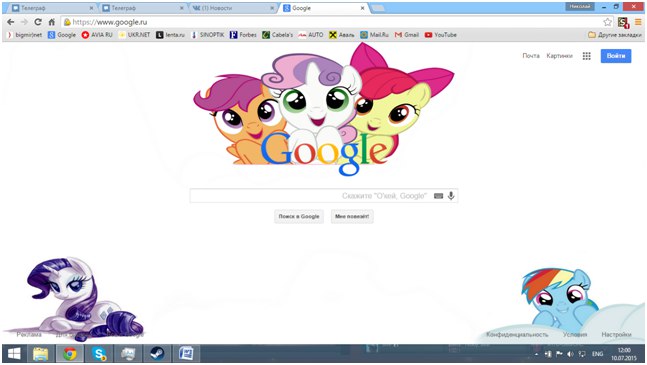The height and width of the screenshot is (365, 647).
Task: Go back with the browser back arrow
Action: 10,22
